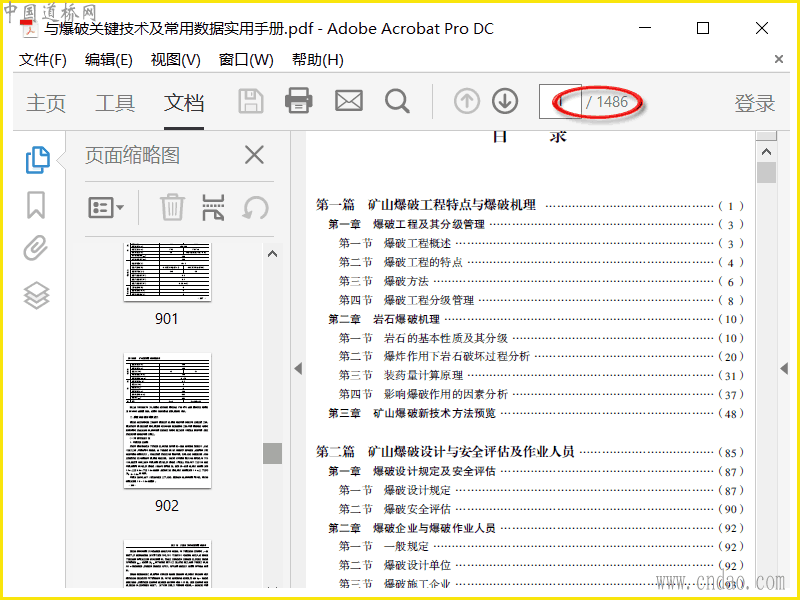Delete selected page trash icon
The image size is (800, 600).
click(172, 207)
